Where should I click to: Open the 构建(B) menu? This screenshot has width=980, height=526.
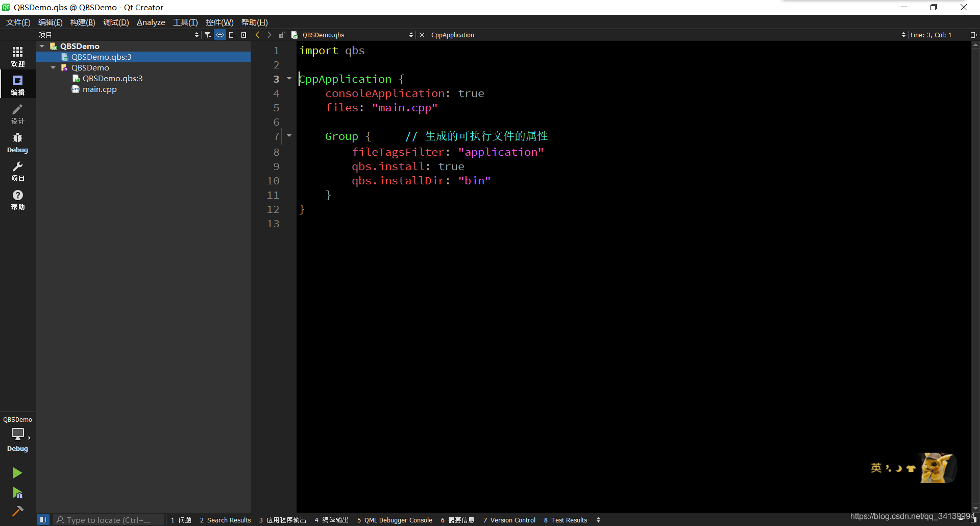(x=83, y=22)
